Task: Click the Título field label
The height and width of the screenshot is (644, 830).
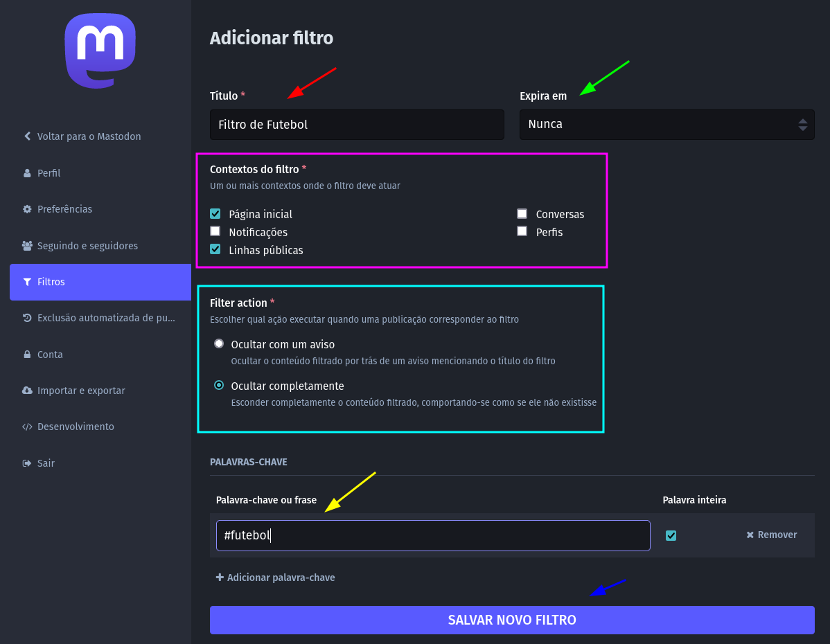Action: tap(224, 96)
